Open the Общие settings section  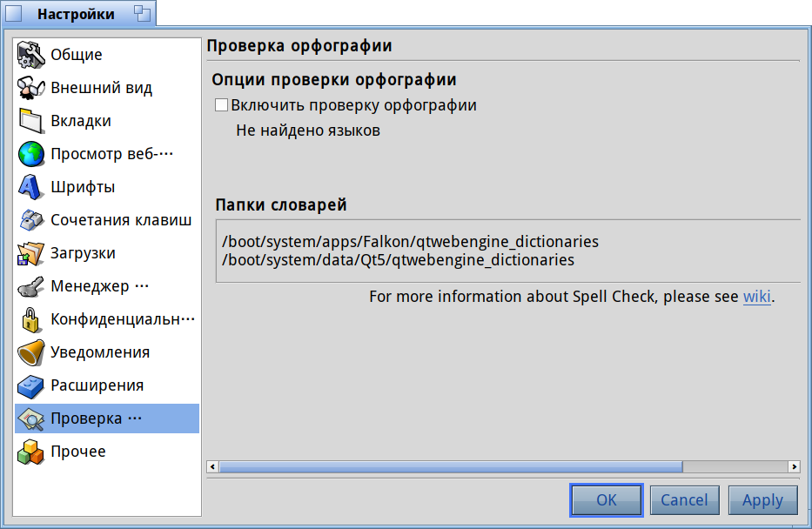76,55
